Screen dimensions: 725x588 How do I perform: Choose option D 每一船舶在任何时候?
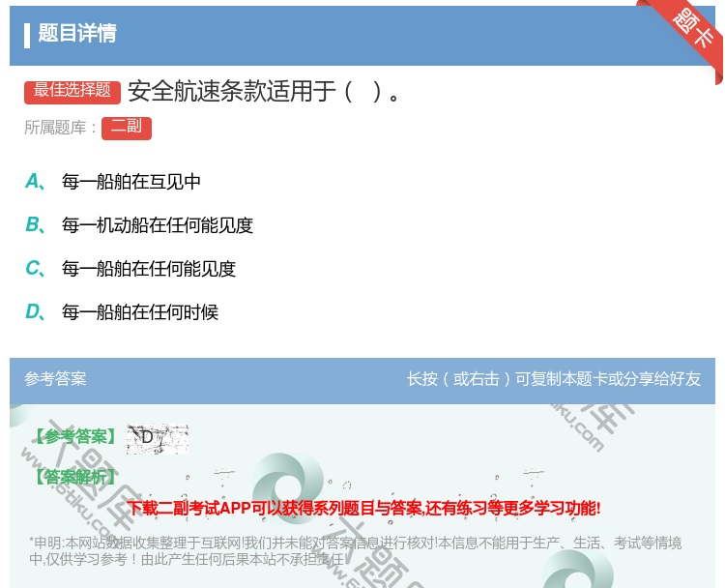point(122,312)
